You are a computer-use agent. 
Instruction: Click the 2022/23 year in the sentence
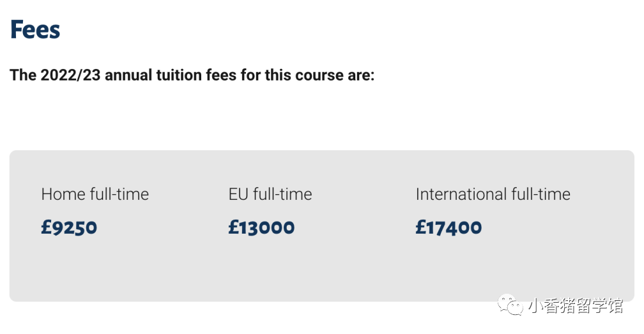pyautogui.click(x=70, y=75)
